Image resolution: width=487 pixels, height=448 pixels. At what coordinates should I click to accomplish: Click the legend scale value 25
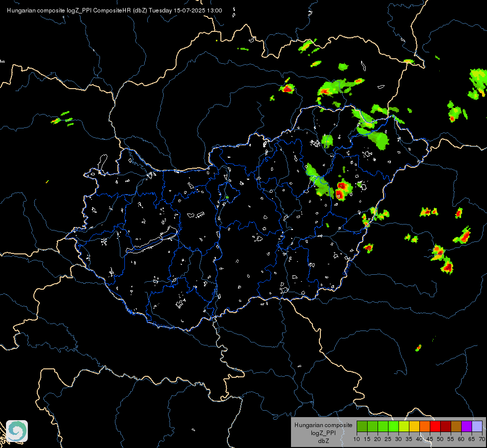click(388, 439)
